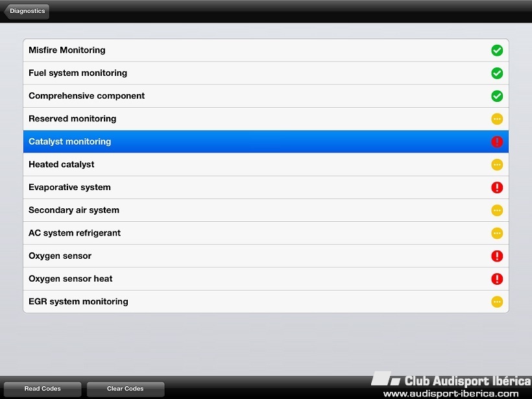
Task: Click green checkmark icon for Misfire Monitoring
Action: coord(497,50)
